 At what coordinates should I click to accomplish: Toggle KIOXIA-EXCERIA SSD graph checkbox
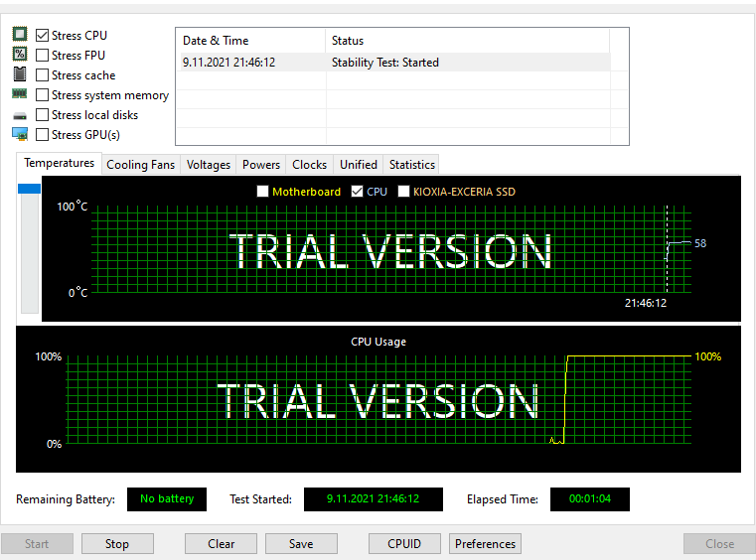tap(403, 192)
